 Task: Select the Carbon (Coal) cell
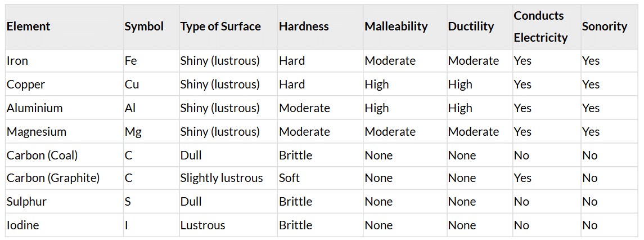pyautogui.click(x=42, y=155)
